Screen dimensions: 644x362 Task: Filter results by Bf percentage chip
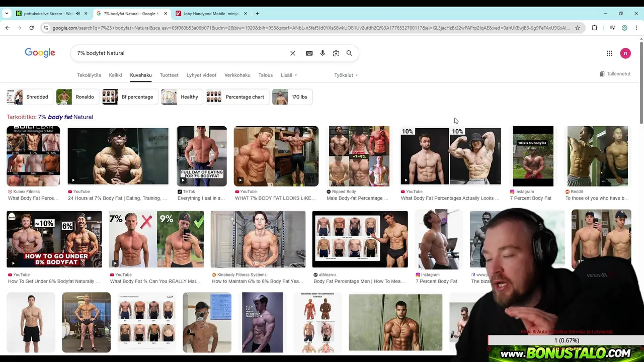pyautogui.click(x=130, y=97)
